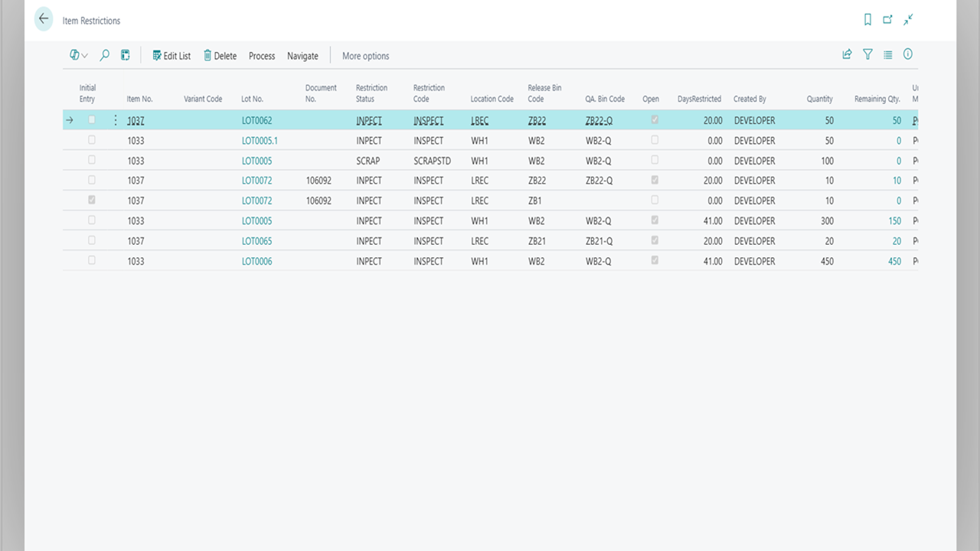Change the list layout view
The height and width of the screenshot is (551, 980).
click(888, 54)
